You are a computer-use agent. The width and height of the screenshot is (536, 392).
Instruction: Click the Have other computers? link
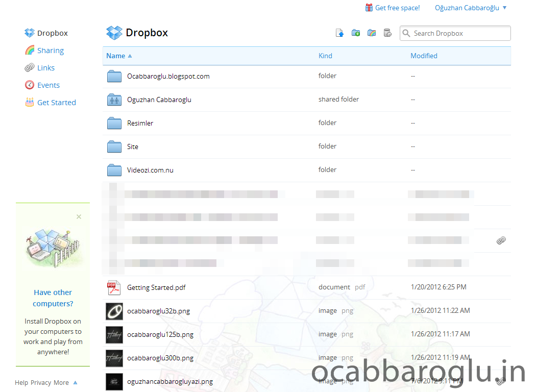[x=53, y=298]
